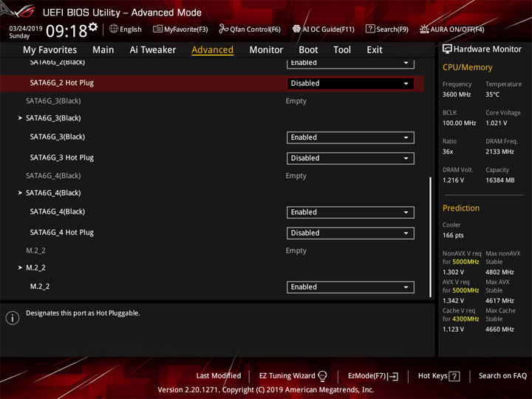Click the 1.216 V DRAM voltage value

pos(453,180)
